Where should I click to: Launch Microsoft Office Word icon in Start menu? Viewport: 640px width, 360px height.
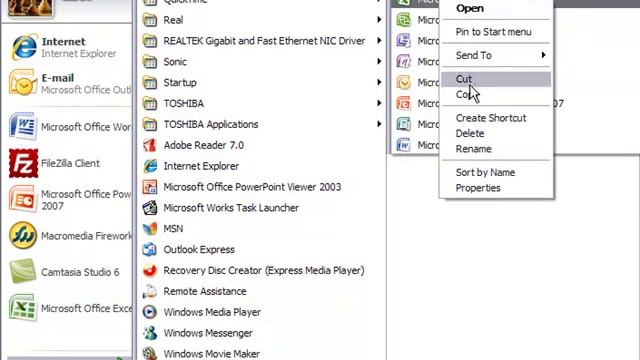pos(23,127)
